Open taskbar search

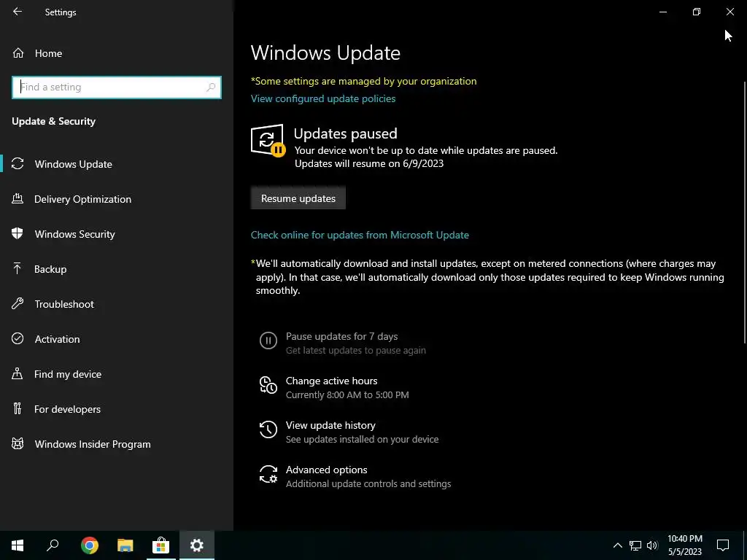(x=53, y=545)
